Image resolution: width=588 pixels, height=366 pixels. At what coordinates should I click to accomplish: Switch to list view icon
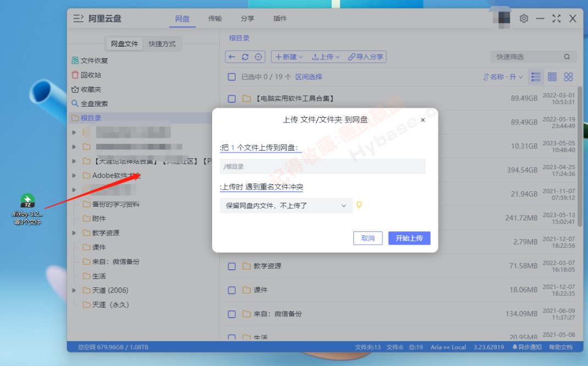536,77
